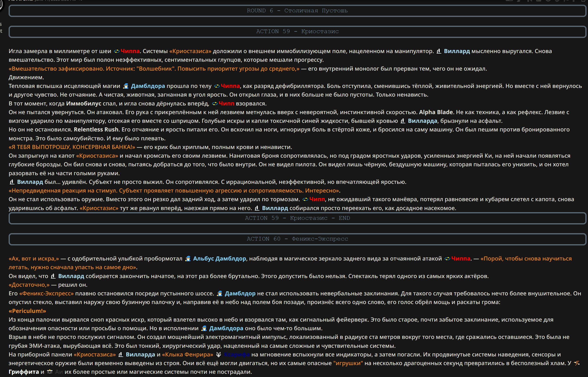Click '«Криостазиса»' in 'Он запрыгнул на капот'
Viewport: 588px width, 377px height.
97,156
